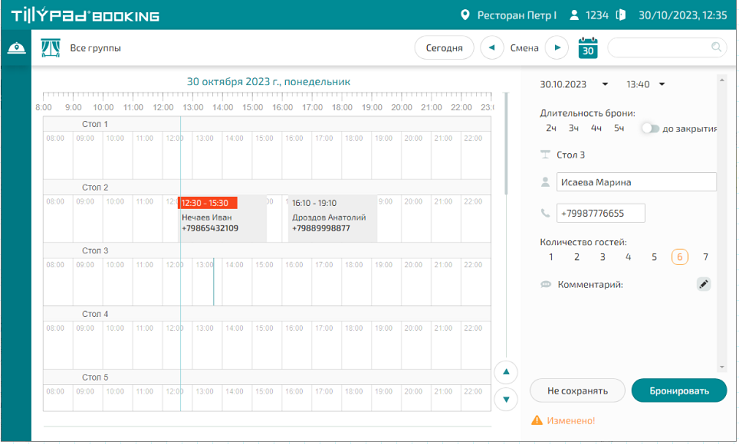
Task: Edit comment with the pencil icon
Action: click(x=703, y=285)
